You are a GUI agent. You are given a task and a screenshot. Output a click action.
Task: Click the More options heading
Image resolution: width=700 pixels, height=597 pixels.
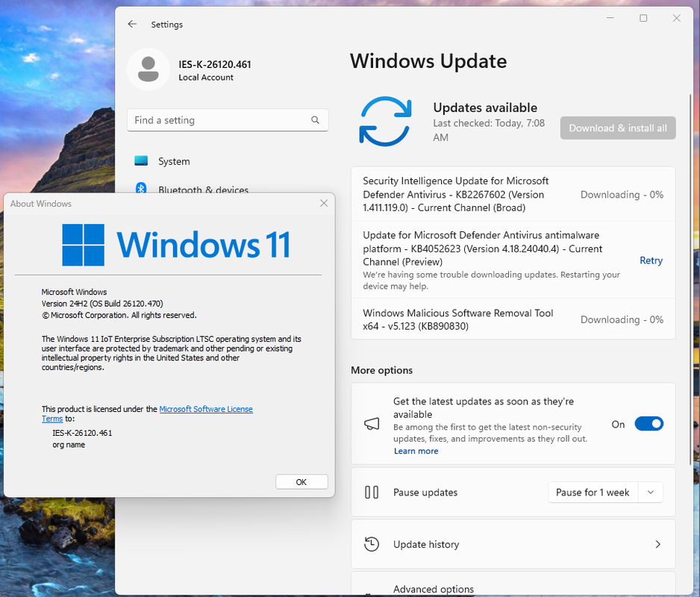[381, 370]
